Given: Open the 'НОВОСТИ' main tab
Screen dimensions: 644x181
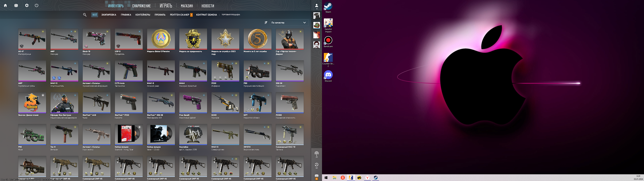Looking at the screenshot, I should tap(208, 6).
